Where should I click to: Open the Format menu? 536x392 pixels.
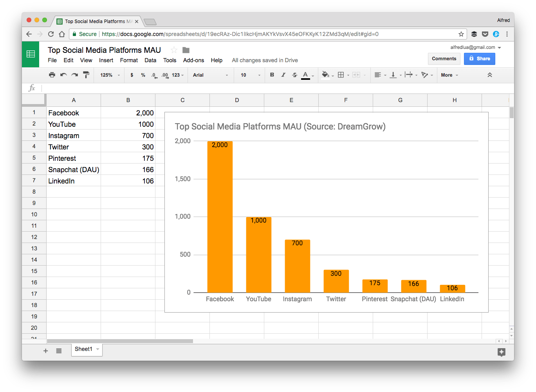[129, 60]
